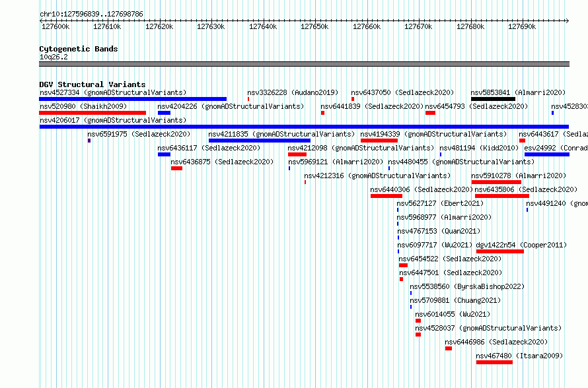Viewport: 588px width, 388px height.
Task: Click the Cytogenetic Bands track title
Action: pos(79,49)
